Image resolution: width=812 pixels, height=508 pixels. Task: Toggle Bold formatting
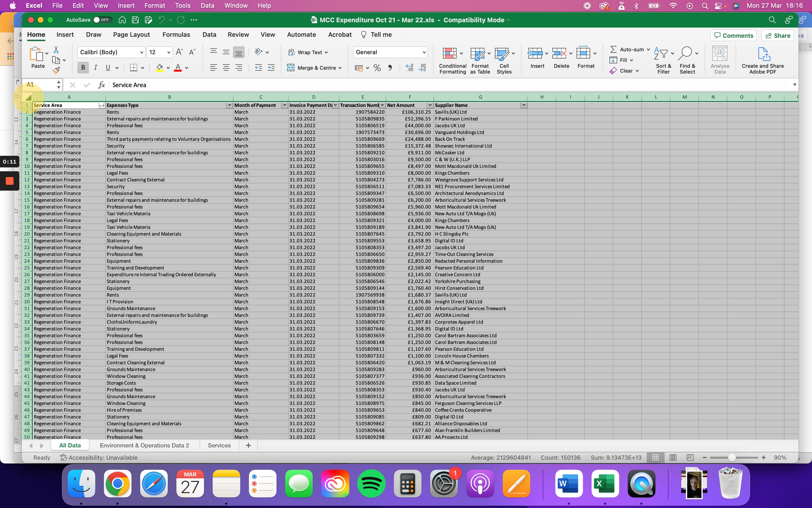[x=83, y=67]
